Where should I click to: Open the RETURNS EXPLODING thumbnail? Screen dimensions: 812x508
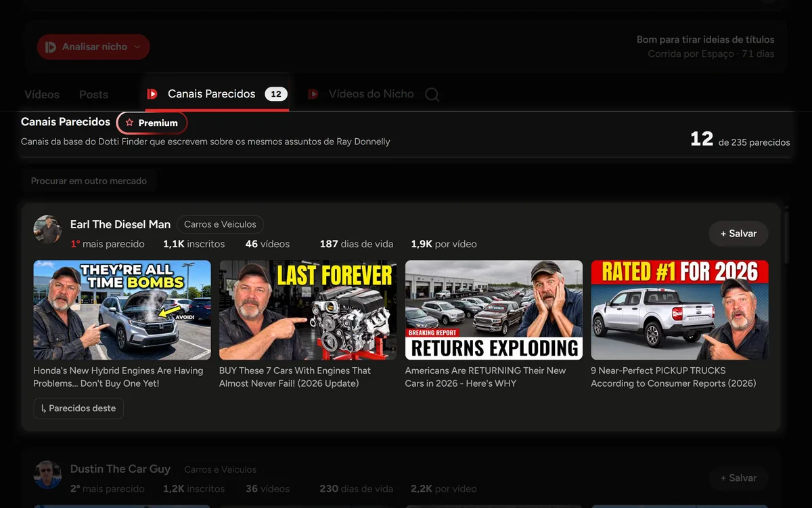(494, 310)
